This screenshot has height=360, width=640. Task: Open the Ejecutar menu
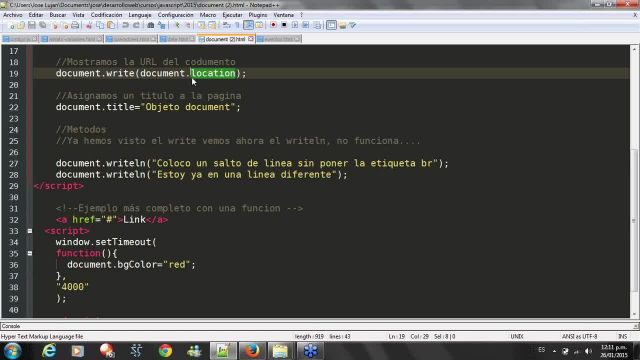point(232,15)
